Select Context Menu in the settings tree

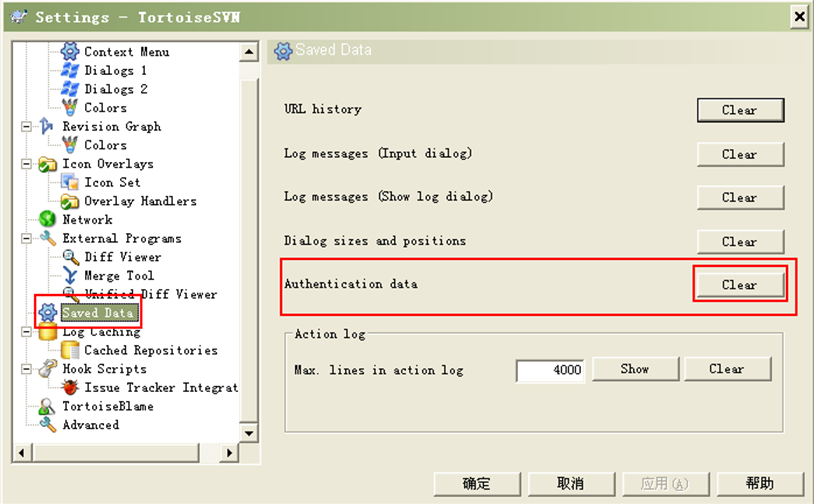(127, 51)
